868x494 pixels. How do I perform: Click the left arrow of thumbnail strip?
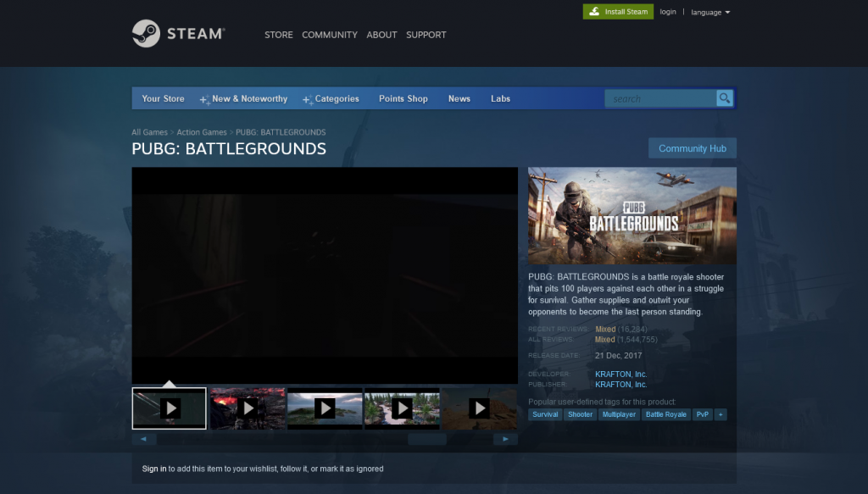click(x=144, y=439)
